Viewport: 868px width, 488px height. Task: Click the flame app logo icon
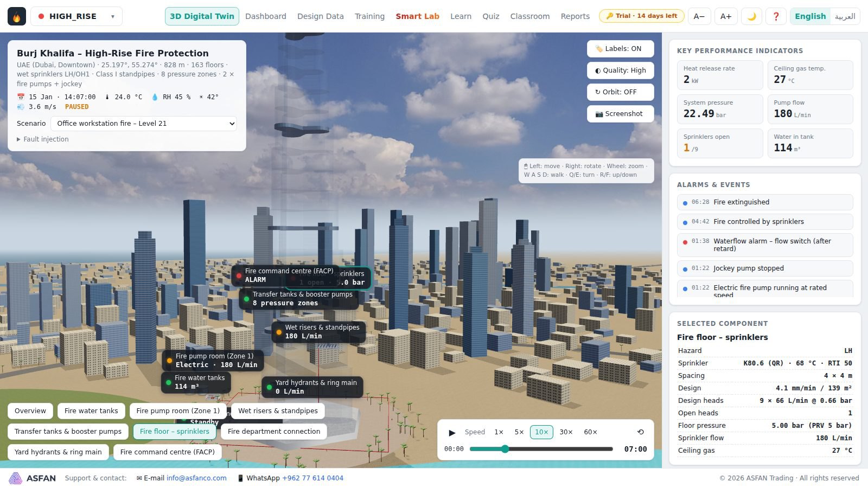pos(17,16)
